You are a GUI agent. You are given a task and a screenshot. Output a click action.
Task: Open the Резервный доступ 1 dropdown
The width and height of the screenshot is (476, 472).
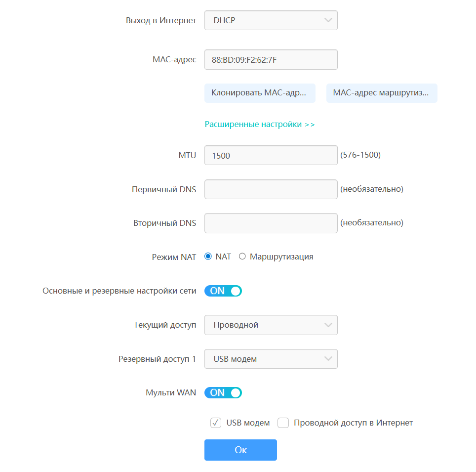271,359
